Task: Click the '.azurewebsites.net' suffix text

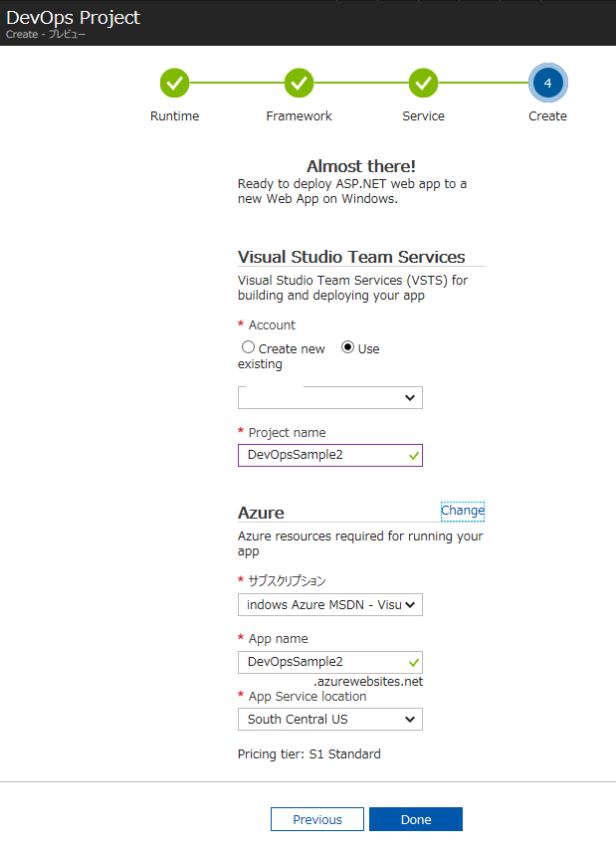Action: click(368, 682)
